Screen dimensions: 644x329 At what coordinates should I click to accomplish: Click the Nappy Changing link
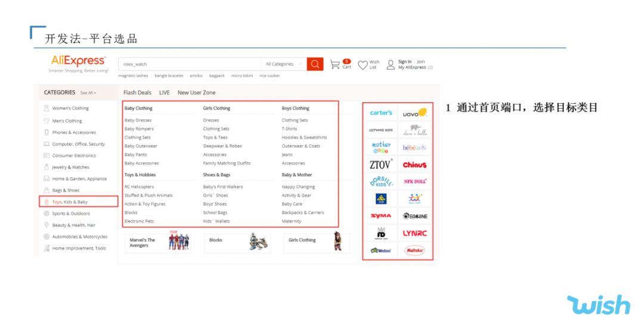[x=298, y=187]
